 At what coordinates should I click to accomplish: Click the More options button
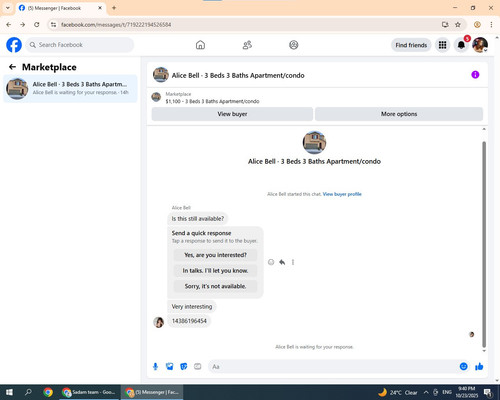click(x=399, y=114)
